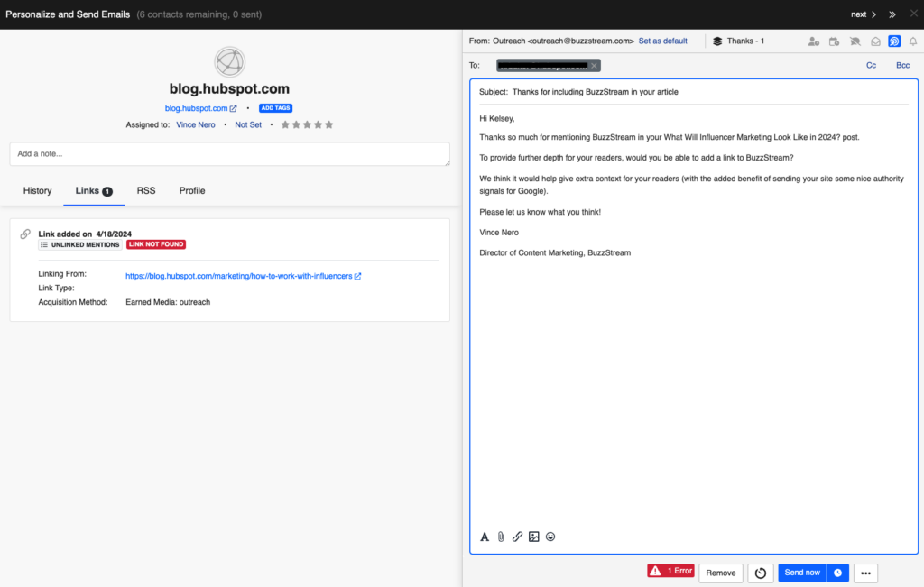Insert an image using the picture icon

click(x=534, y=537)
